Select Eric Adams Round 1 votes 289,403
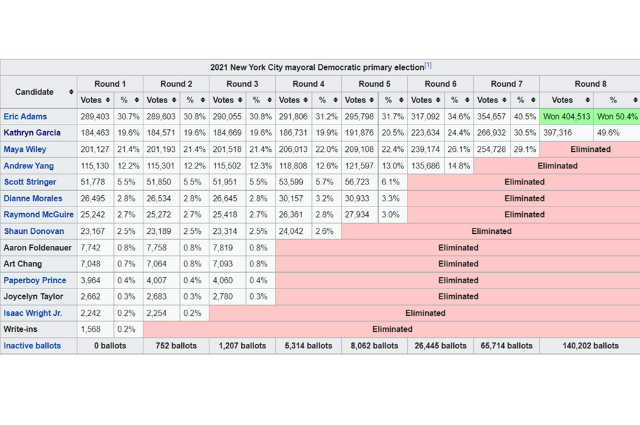 [x=96, y=117]
